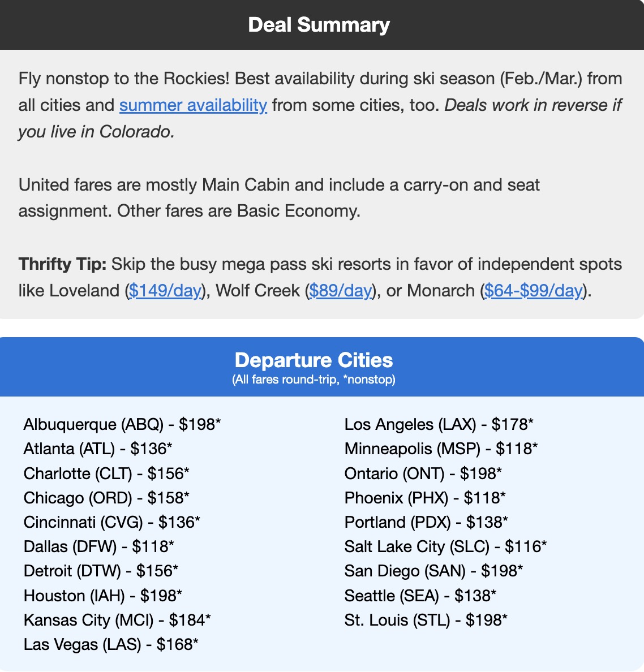Click the Los Angeles (LAX) $178 fare

pos(439,424)
